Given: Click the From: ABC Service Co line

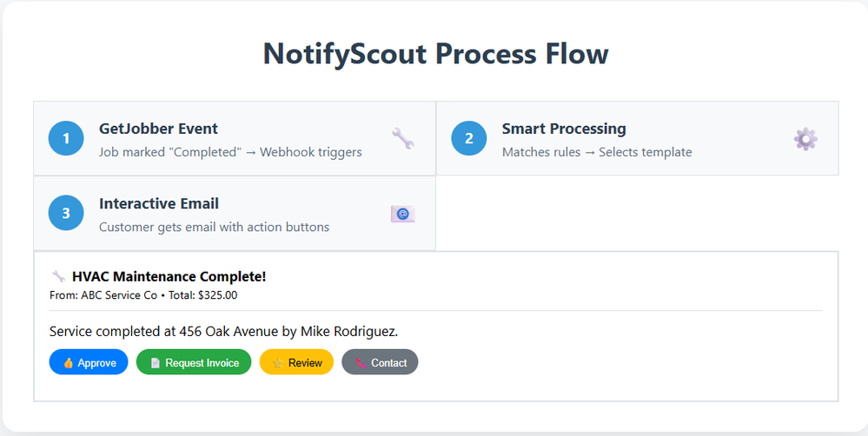Looking at the screenshot, I should click(143, 295).
